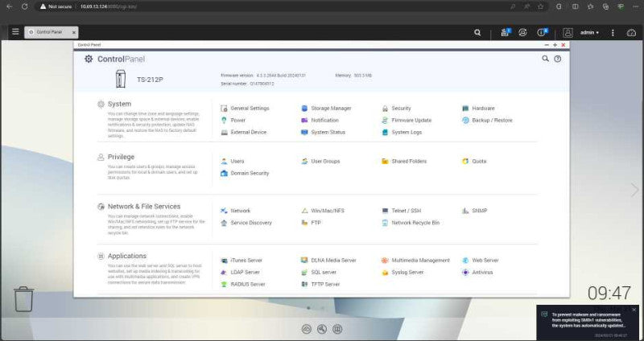Open Backup / Restore
This screenshot has width=644, height=341.
(487, 120)
